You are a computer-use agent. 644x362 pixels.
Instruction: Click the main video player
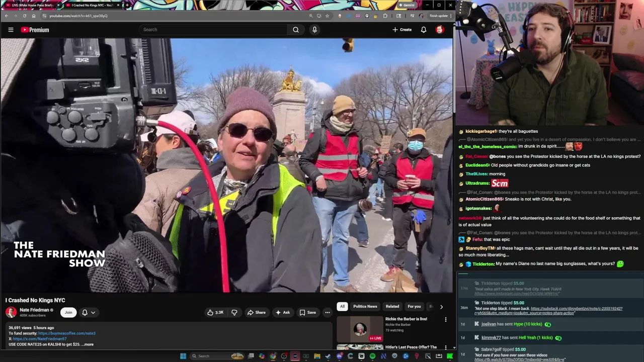point(226,165)
